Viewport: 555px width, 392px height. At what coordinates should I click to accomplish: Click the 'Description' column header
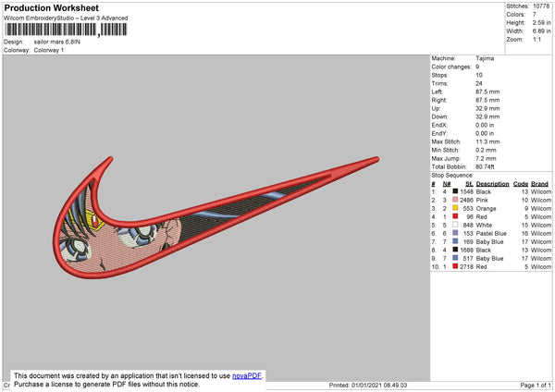[x=492, y=184]
